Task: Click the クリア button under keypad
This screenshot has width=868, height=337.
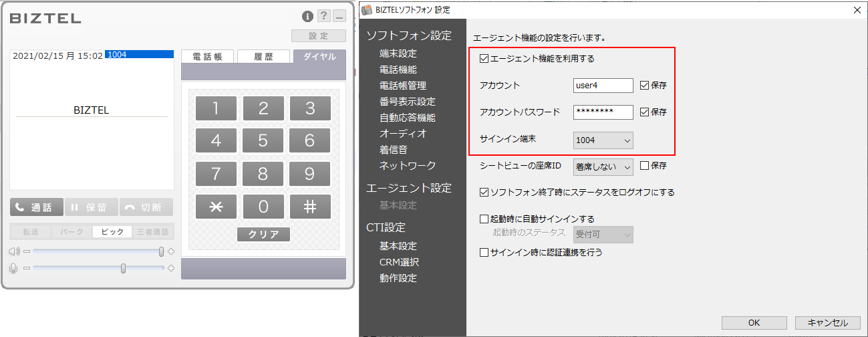Action: click(263, 235)
